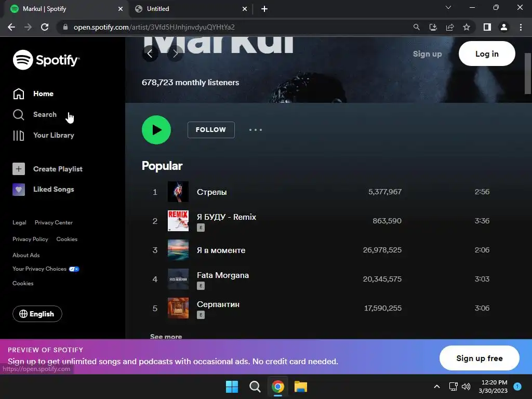The image size is (532, 399).
Task: Click See more under Popular tracks
Action: coord(166,336)
